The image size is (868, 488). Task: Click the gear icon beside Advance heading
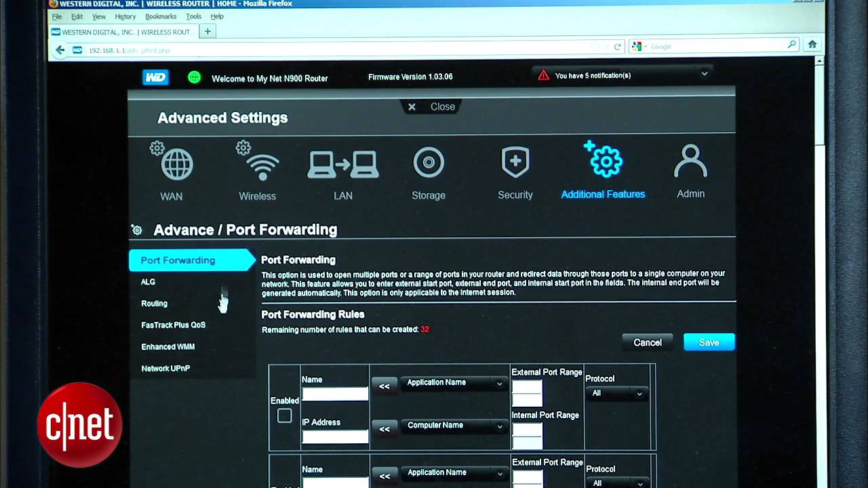(137, 230)
